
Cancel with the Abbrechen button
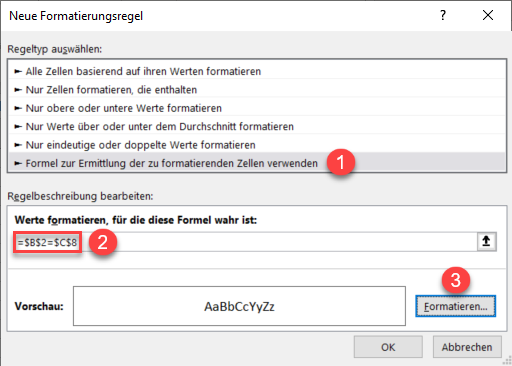tap(467, 347)
